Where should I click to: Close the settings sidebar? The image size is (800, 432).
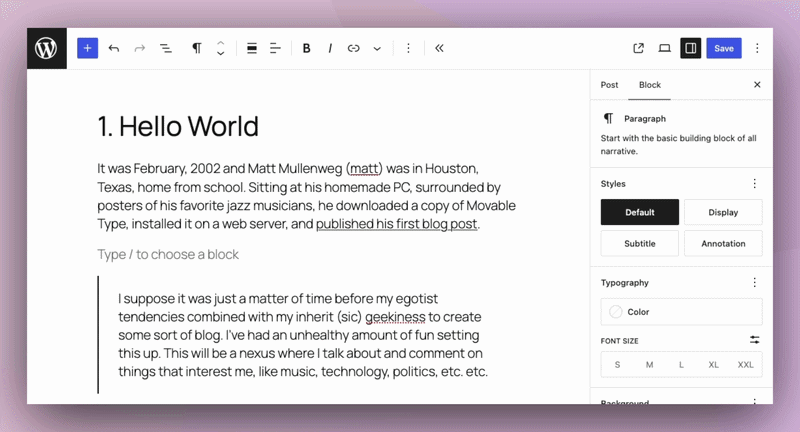(757, 85)
